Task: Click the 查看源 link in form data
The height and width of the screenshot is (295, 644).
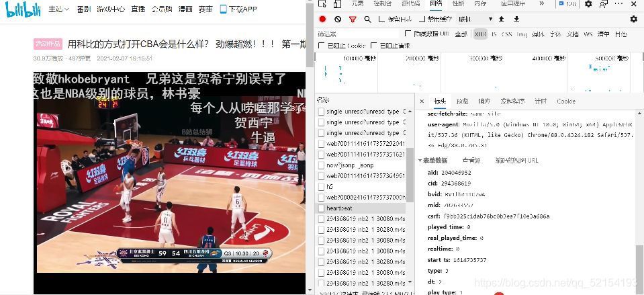Action: (471, 160)
